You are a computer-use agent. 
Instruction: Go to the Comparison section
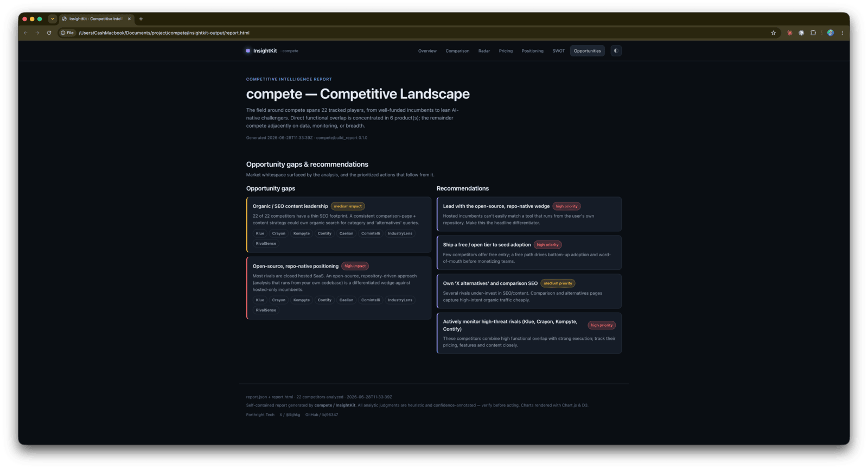pyautogui.click(x=457, y=51)
